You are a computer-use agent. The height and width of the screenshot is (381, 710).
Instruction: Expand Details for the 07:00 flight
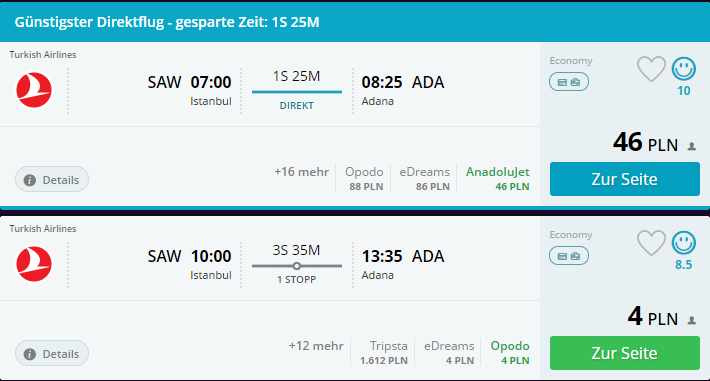click(x=52, y=179)
